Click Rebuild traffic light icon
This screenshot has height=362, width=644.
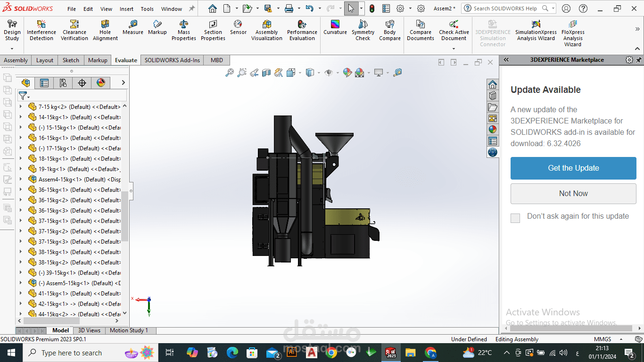click(x=372, y=8)
